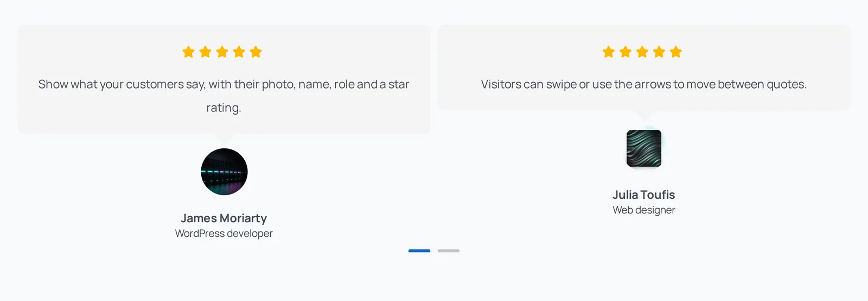
Task: Click third star in Julia Toufis's rating
Action: click(x=642, y=52)
